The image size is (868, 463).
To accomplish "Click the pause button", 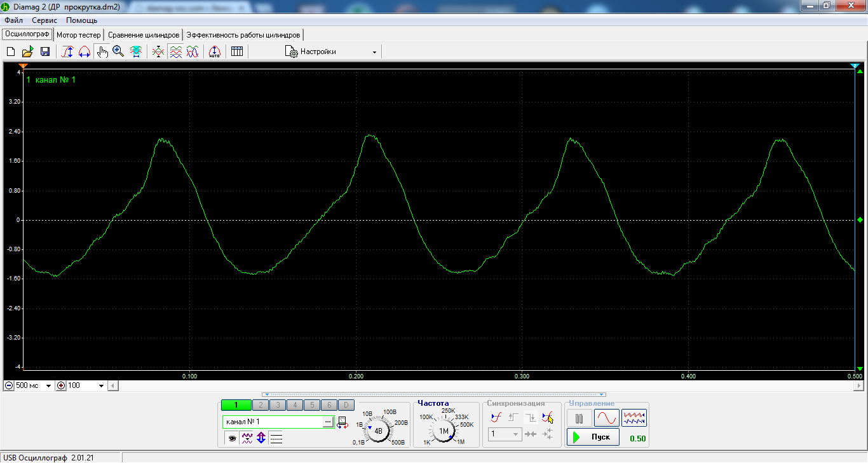I will click(580, 418).
